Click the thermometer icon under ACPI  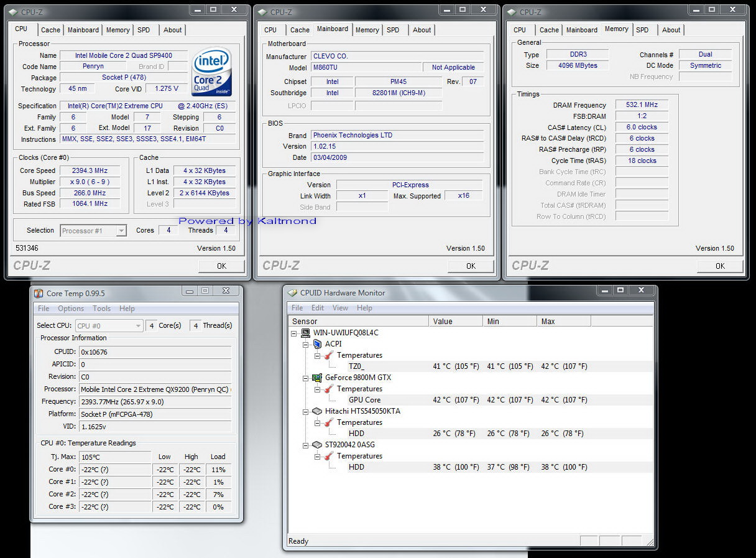[x=329, y=355]
